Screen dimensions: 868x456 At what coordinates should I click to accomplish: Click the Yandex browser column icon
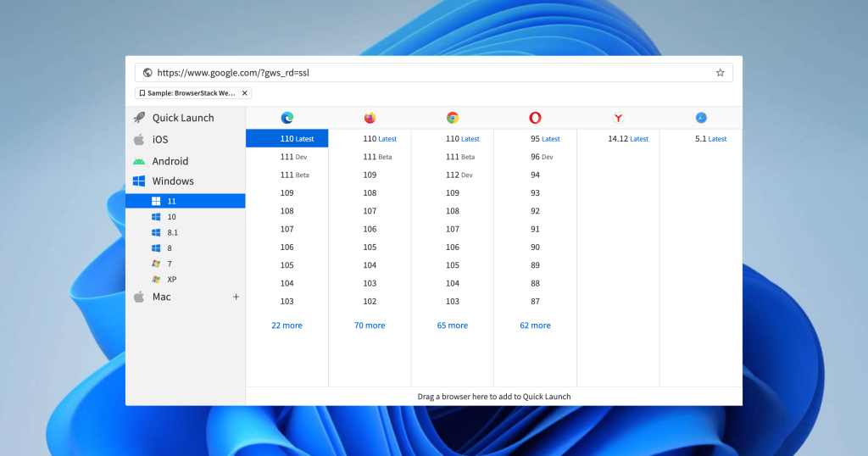(618, 118)
